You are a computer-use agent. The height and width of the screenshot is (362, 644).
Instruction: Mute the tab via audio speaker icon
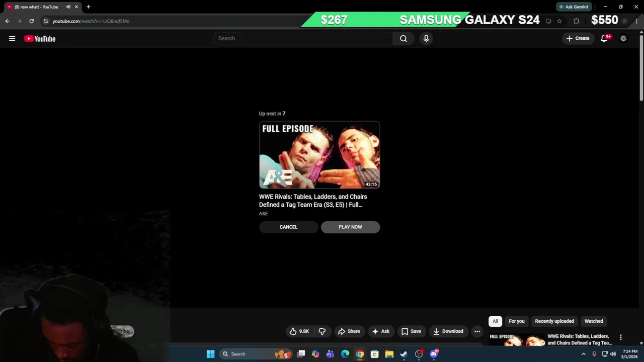tap(68, 7)
